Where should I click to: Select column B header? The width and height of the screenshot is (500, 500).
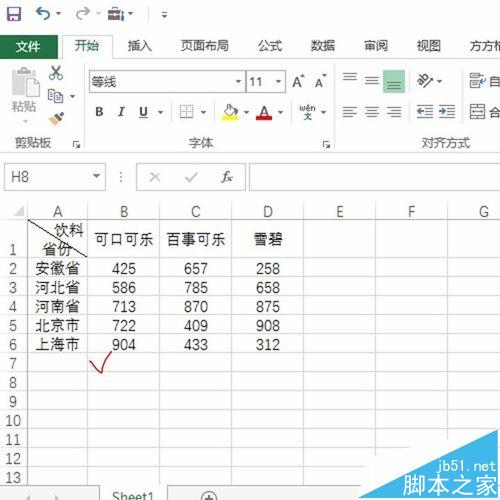coord(124,211)
